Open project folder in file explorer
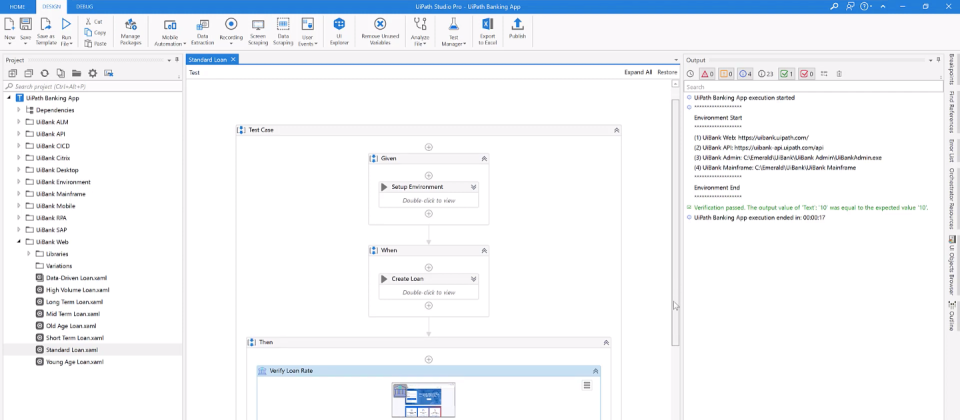 point(77,73)
